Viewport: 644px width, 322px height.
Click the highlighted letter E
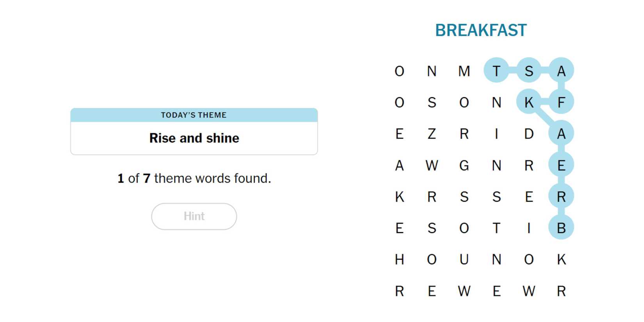point(561,165)
